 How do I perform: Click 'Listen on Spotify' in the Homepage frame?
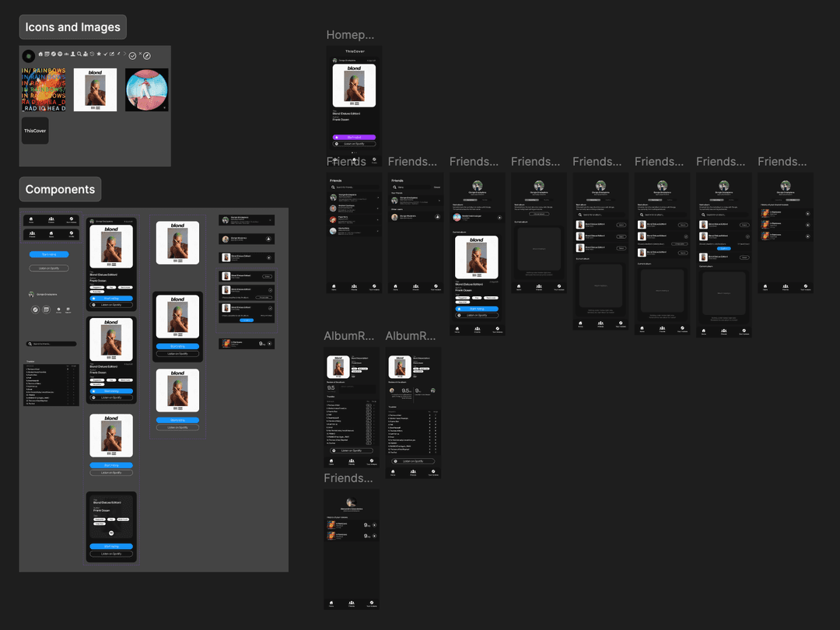pos(354,144)
